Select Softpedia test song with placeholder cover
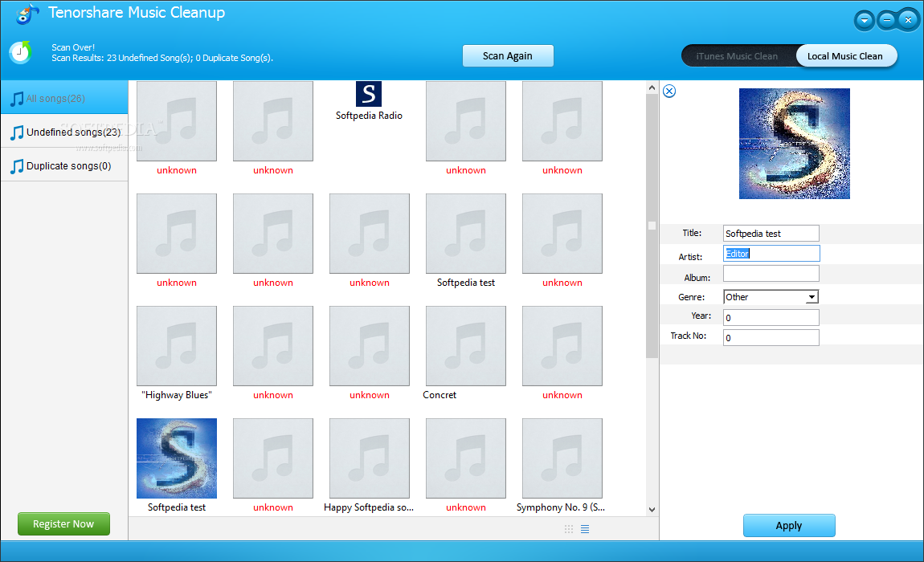The width and height of the screenshot is (924, 562). 466,234
